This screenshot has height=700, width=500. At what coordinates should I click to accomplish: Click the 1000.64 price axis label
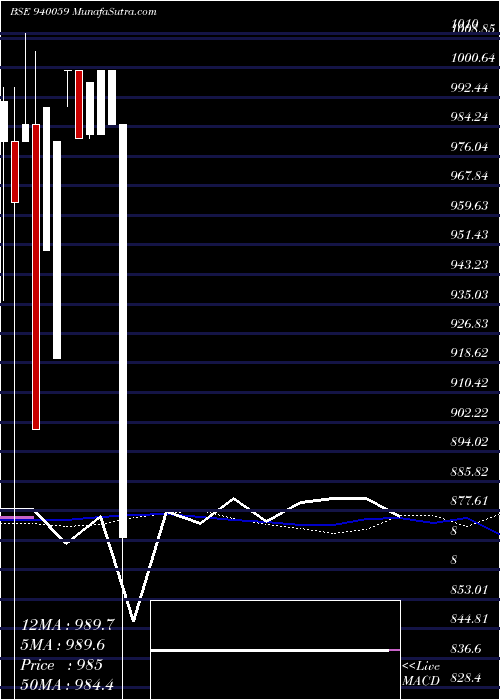tap(473, 58)
